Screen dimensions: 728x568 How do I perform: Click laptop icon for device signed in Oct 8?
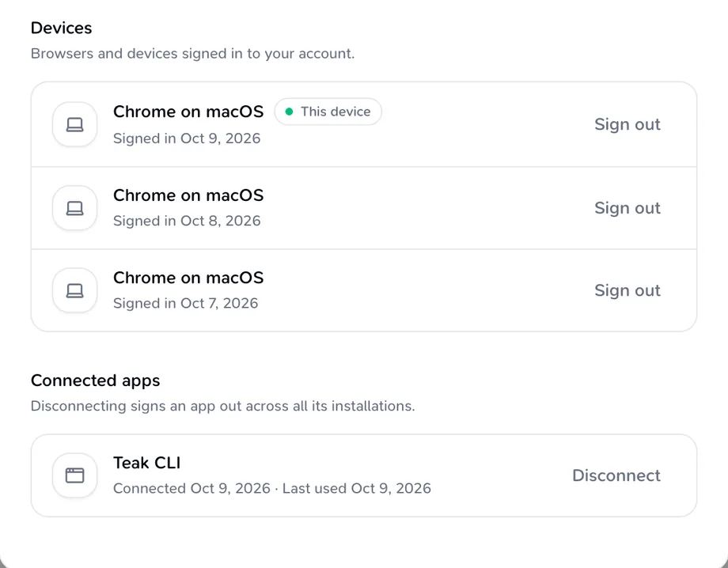[x=74, y=208]
